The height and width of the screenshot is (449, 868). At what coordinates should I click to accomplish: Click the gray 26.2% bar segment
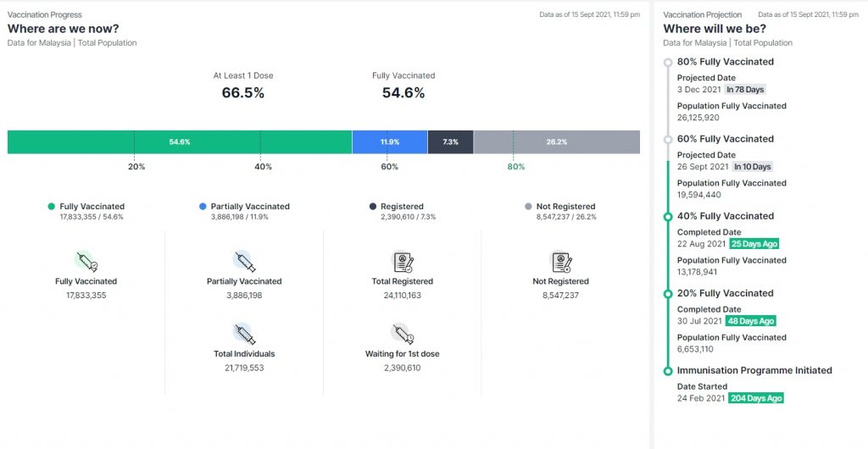coord(556,141)
